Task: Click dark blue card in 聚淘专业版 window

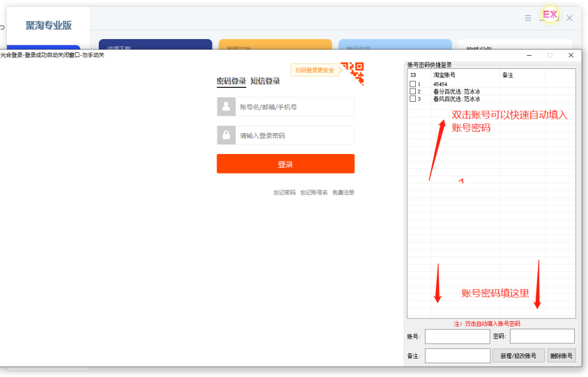Action: [x=155, y=44]
